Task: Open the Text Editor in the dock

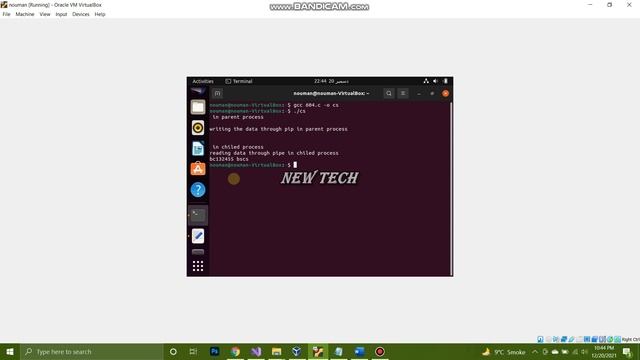Action: (198, 236)
